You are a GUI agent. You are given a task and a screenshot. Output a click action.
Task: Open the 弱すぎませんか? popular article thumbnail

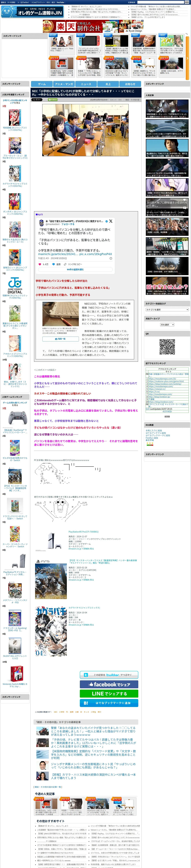click(167, 286)
